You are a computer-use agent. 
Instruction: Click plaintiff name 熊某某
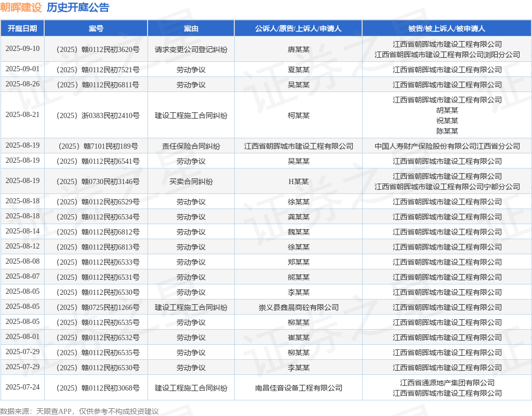(299, 278)
